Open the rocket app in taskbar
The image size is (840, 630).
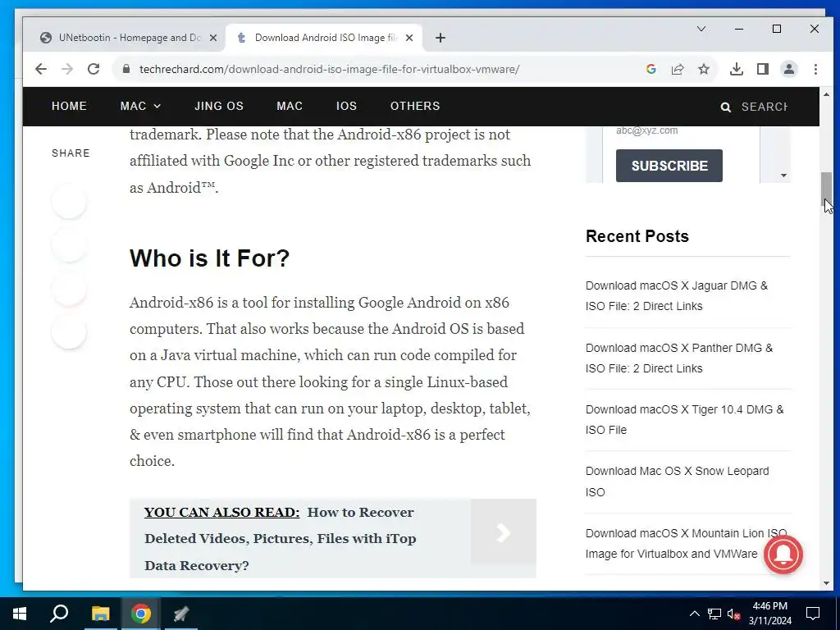(181, 614)
